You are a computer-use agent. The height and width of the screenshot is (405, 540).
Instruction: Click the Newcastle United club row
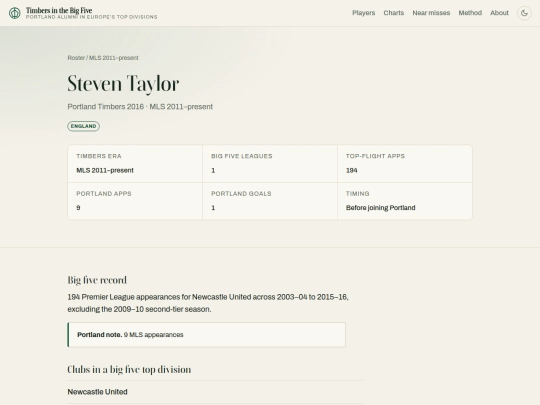[215, 392]
